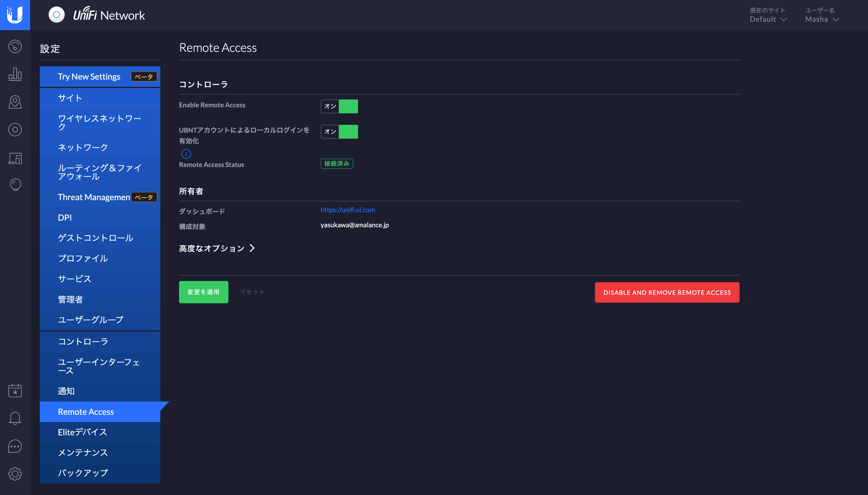
Task: Open the live chat support bubble icon
Action: (x=15, y=446)
